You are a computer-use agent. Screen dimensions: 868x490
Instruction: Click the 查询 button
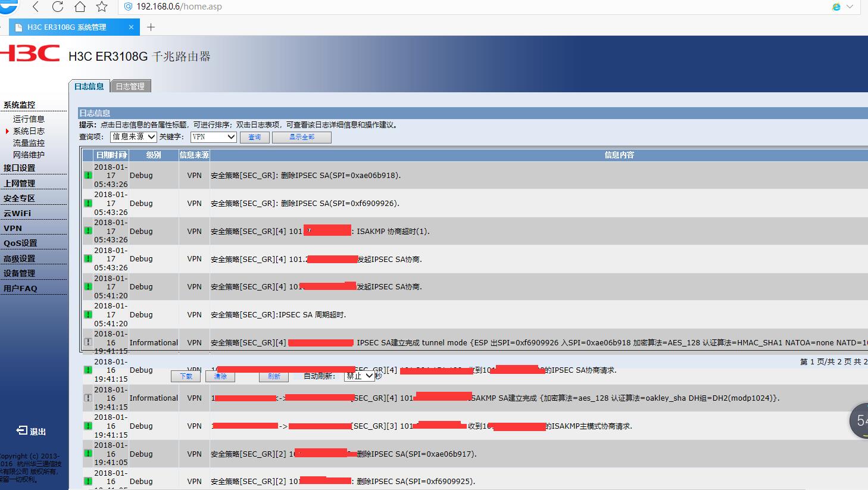[x=255, y=138]
